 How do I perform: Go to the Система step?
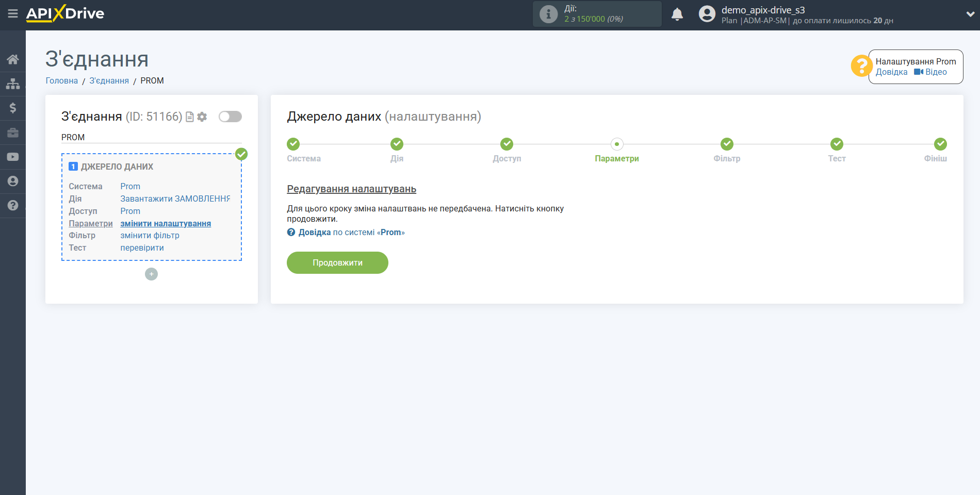pyautogui.click(x=293, y=144)
